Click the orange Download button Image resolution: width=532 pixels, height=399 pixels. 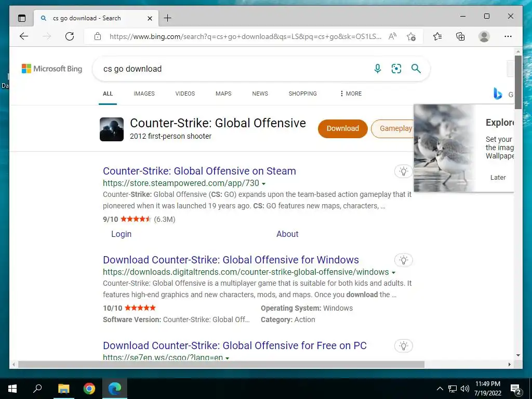[x=343, y=129]
